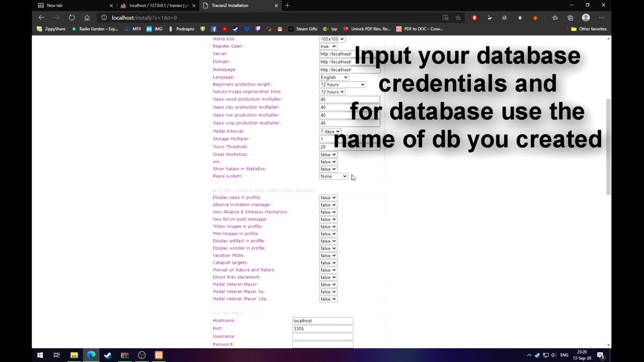Click the address bar URL
The width and height of the screenshot is (644, 362).
coord(144,18)
